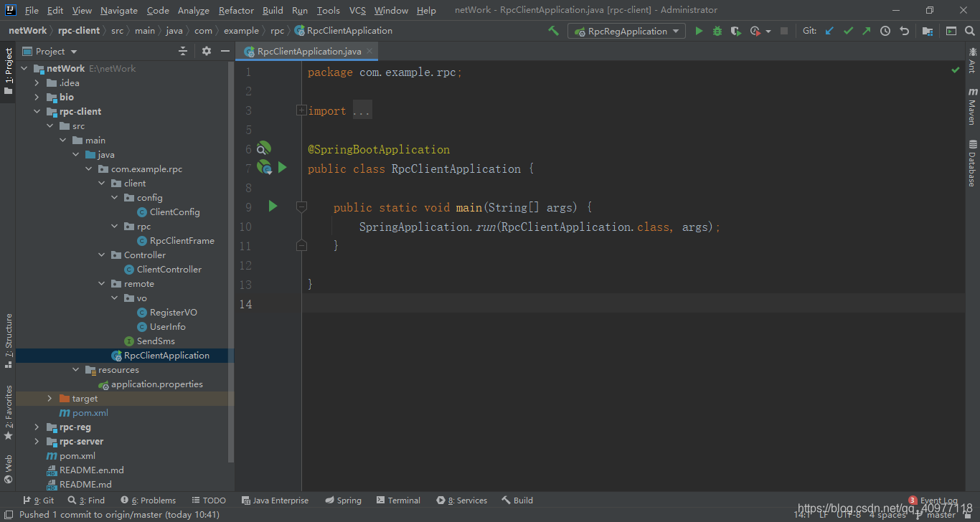Click the Collapse All icon in Project panel
980x522 pixels.
pos(183,51)
